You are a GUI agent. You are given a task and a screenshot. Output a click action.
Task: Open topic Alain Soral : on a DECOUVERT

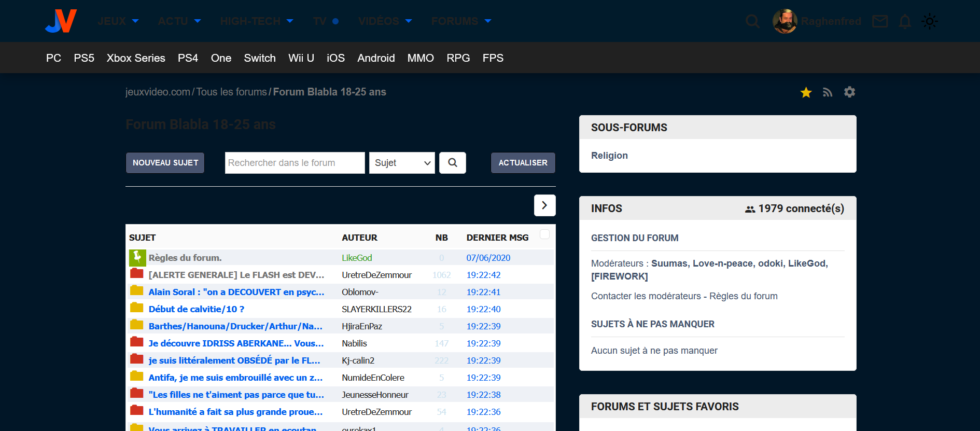[x=236, y=292]
